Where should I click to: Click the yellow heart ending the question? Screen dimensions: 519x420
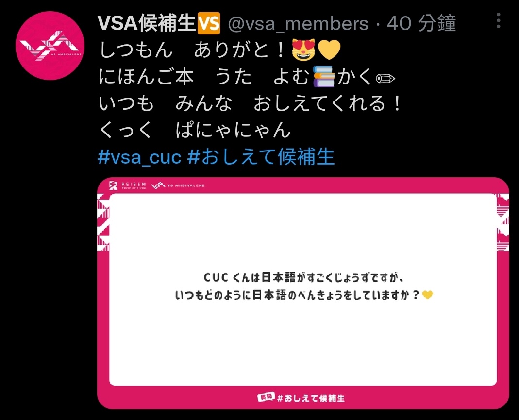(428, 295)
